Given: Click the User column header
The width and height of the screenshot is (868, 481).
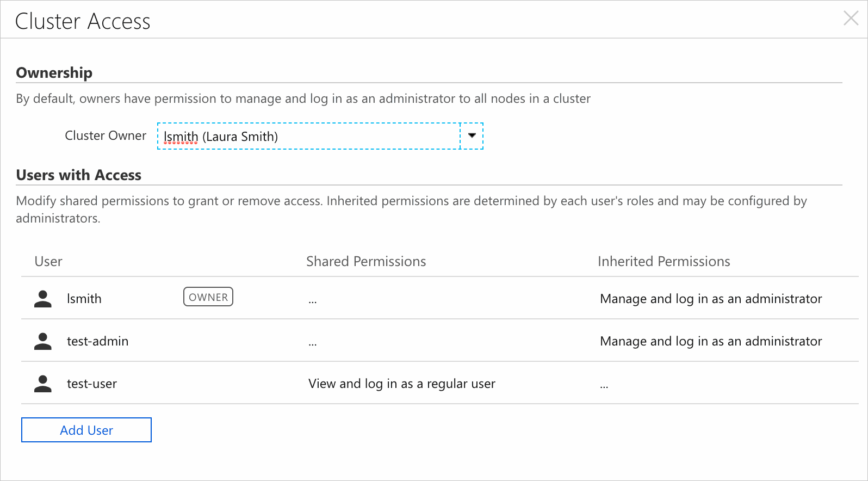Looking at the screenshot, I should 48,261.
